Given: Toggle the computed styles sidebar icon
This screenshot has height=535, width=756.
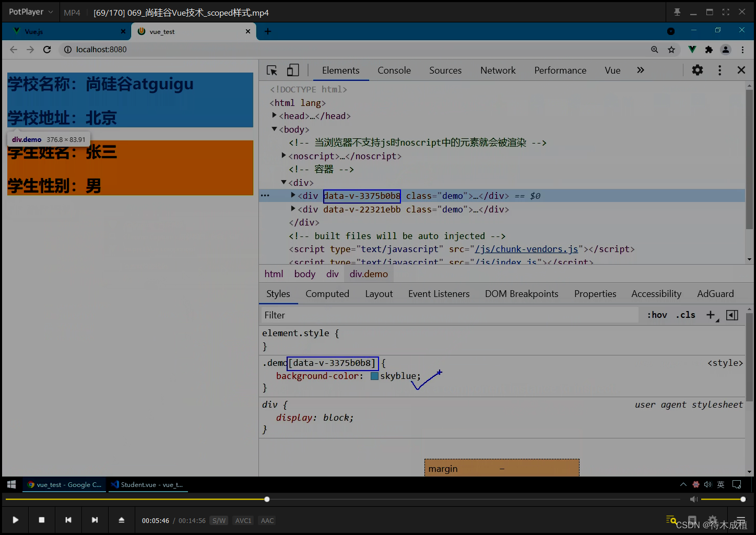Looking at the screenshot, I should coord(732,315).
